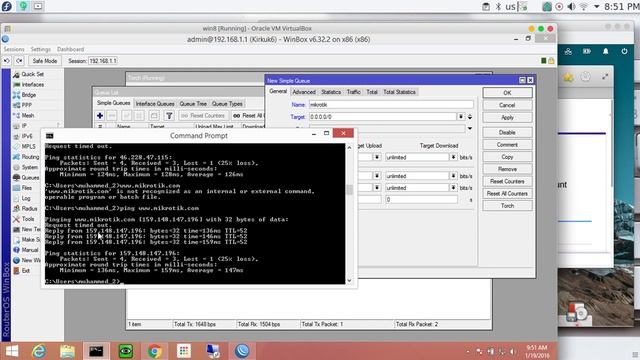Click the Target address field

point(382,117)
